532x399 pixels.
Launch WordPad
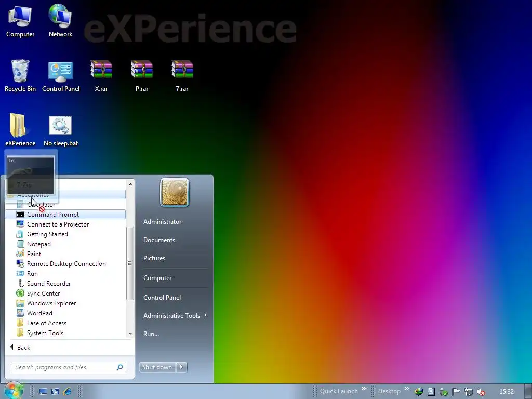65,313
